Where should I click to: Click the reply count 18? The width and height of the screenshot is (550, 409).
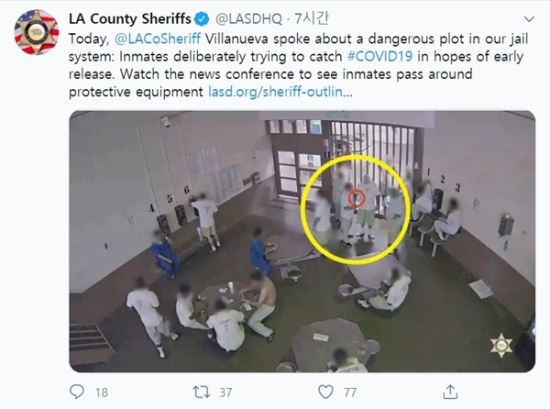102,392
